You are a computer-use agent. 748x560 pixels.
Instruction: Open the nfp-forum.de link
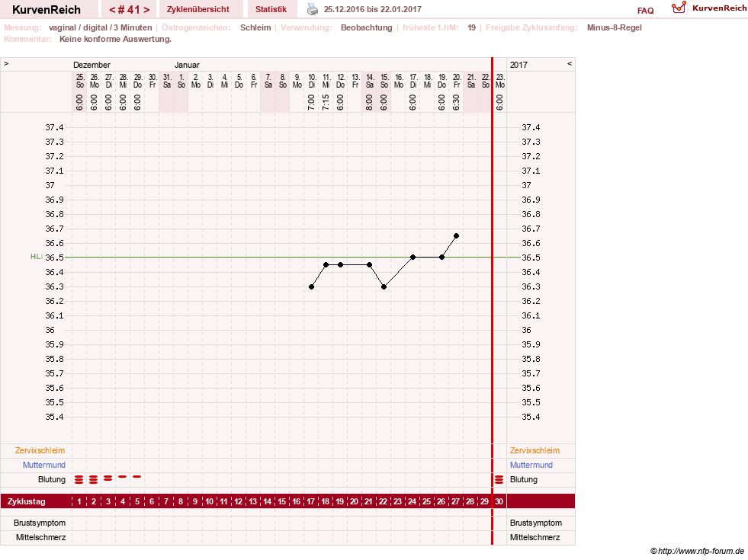pyautogui.click(x=701, y=552)
